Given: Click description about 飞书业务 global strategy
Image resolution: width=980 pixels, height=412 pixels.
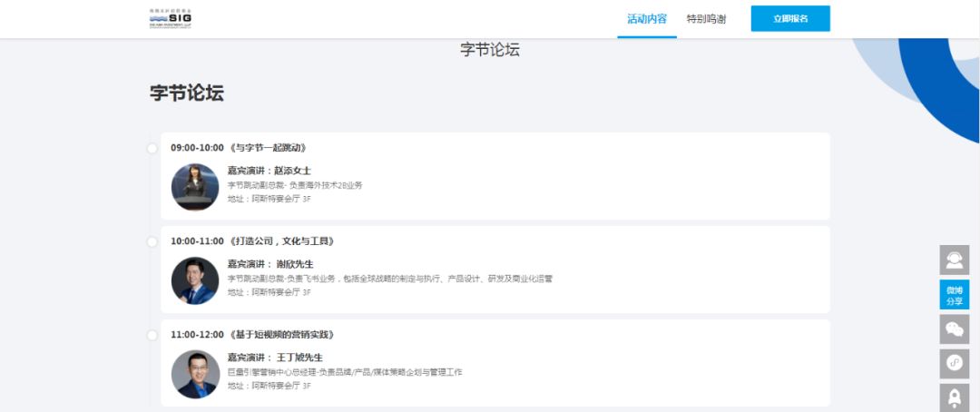Looking at the screenshot, I should click(x=390, y=279).
